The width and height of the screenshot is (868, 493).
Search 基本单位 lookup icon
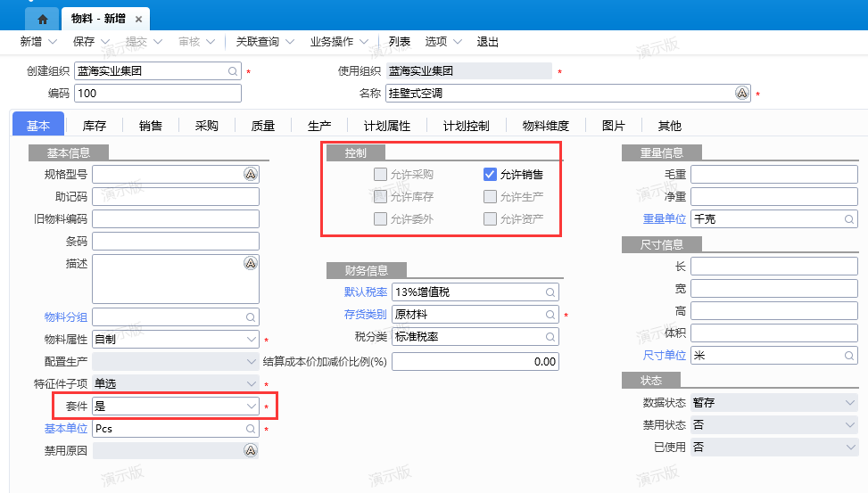tap(251, 429)
